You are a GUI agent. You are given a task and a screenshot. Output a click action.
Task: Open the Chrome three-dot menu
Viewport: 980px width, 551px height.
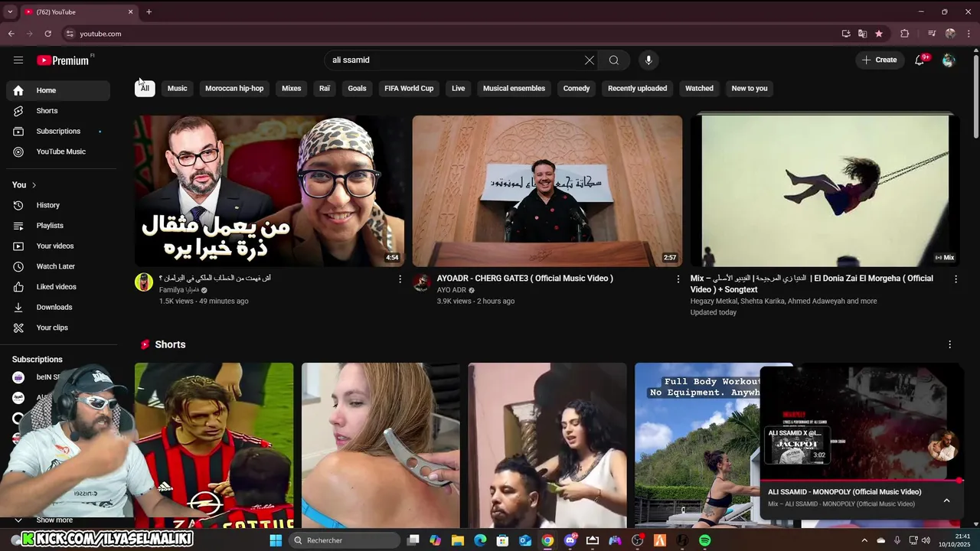point(969,34)
